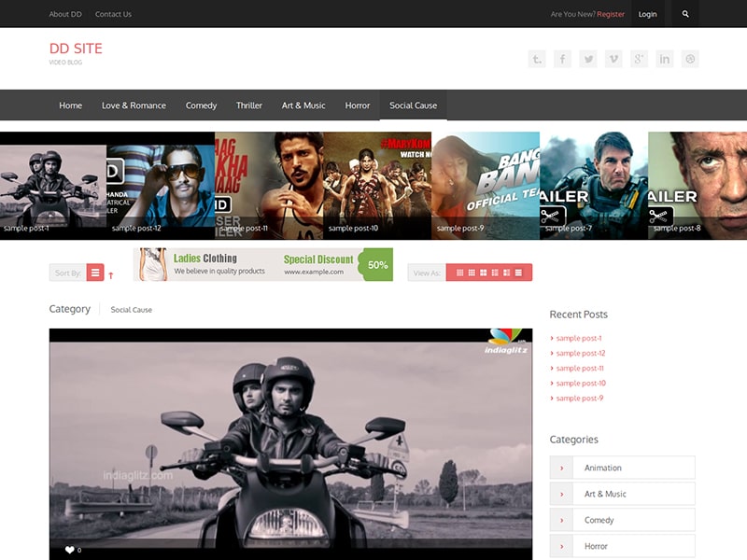
Task: Select the Social Cause navigation tab
Action: point(413,105)
